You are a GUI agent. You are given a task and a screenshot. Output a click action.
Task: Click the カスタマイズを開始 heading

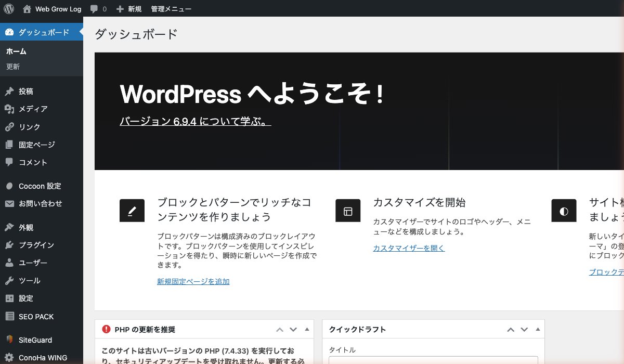click(419, 202)
